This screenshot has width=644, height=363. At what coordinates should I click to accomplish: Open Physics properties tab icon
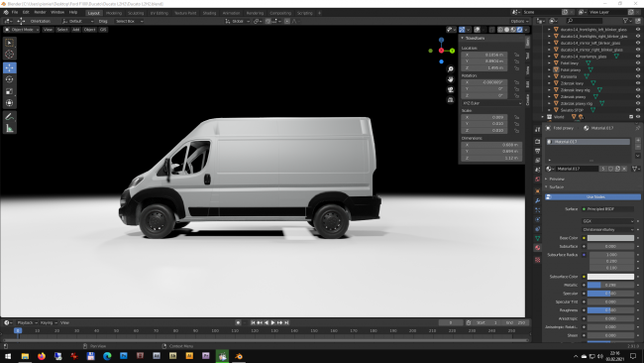(x=538, y=219)
